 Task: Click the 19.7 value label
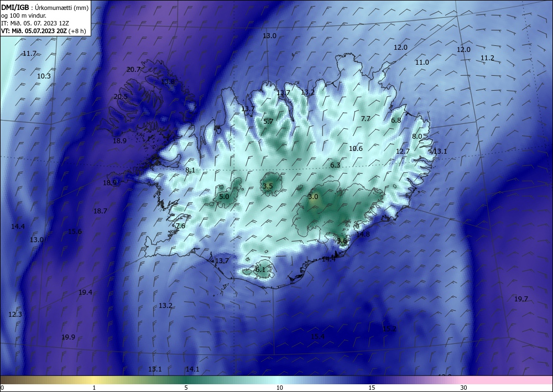click(521, 299)
